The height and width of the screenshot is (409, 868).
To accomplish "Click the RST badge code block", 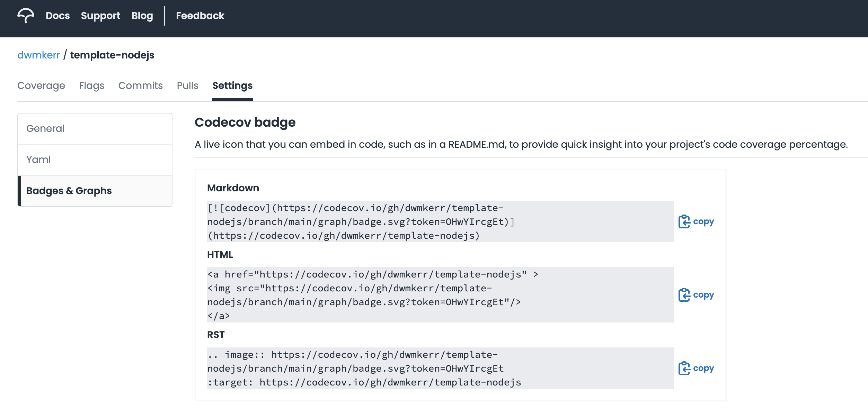I will [440, 368].
